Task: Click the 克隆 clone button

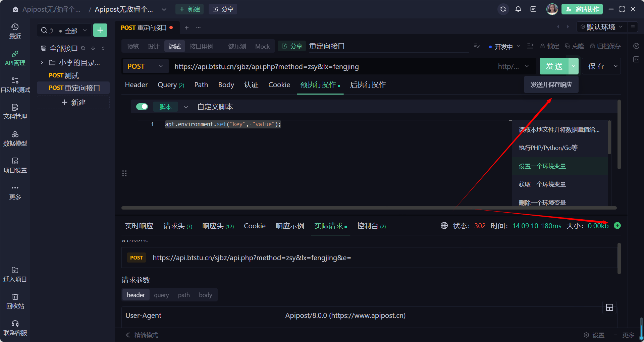Action: point(574,46)
